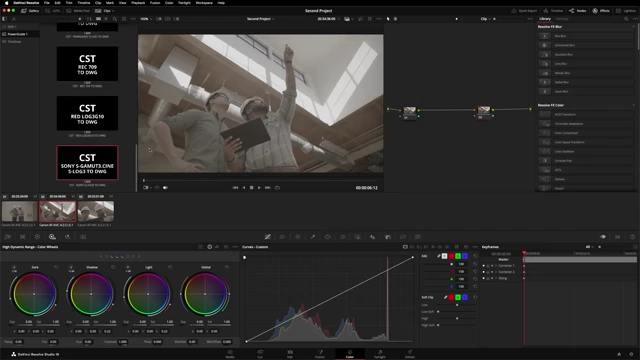Select the CST SONY S-GAMUT3.CINE still
This screenshot has width=640, height=360.
[x=87, y=162]
